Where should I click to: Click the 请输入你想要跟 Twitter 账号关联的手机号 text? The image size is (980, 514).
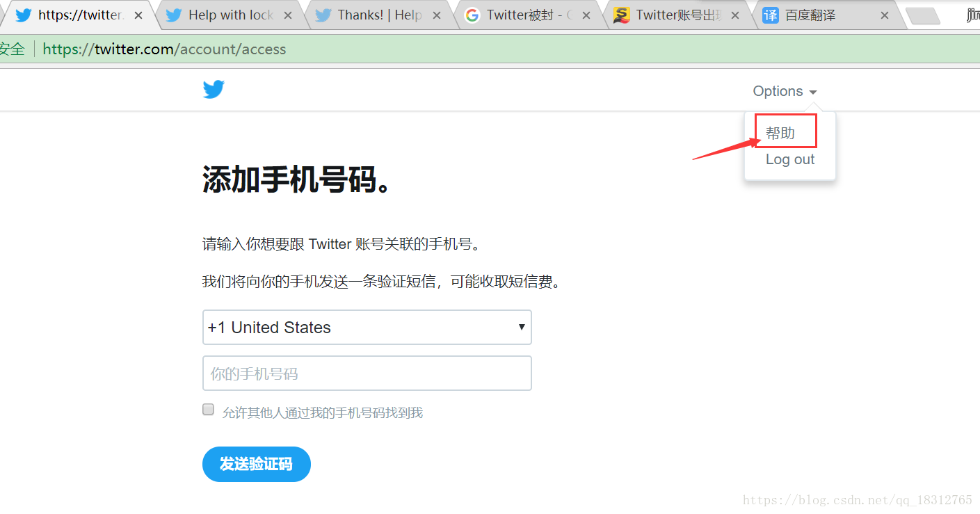pos(342,244)
